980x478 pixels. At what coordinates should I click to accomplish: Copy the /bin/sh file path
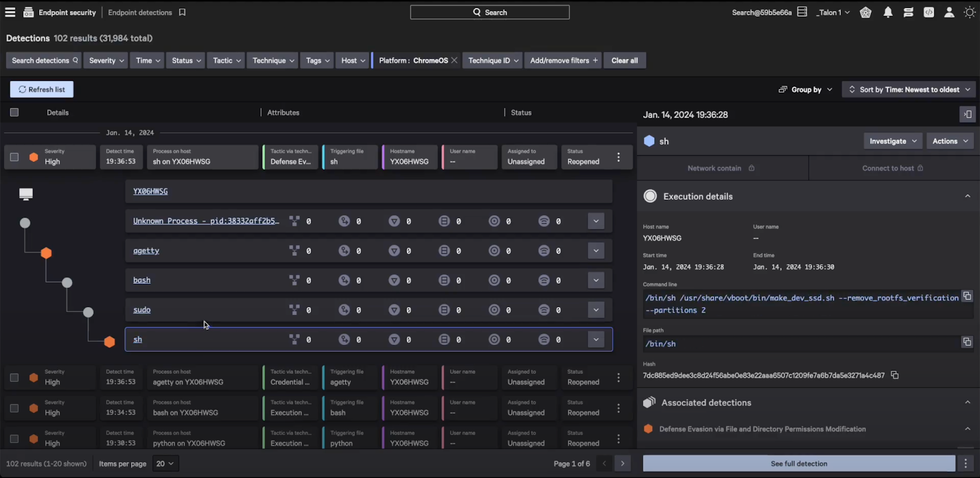coord(967,342)
